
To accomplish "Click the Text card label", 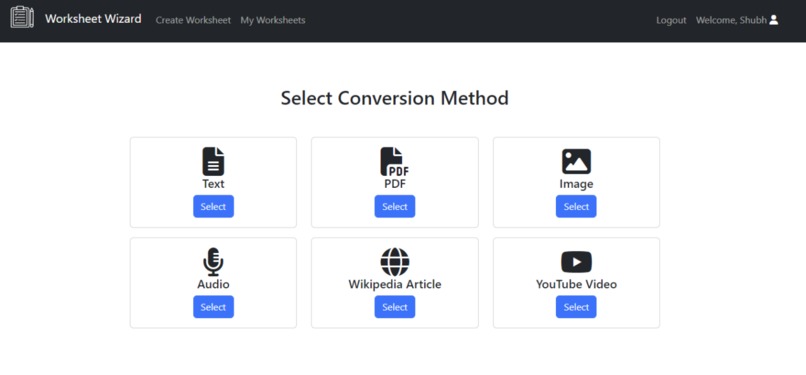I will tap(213, 184).
